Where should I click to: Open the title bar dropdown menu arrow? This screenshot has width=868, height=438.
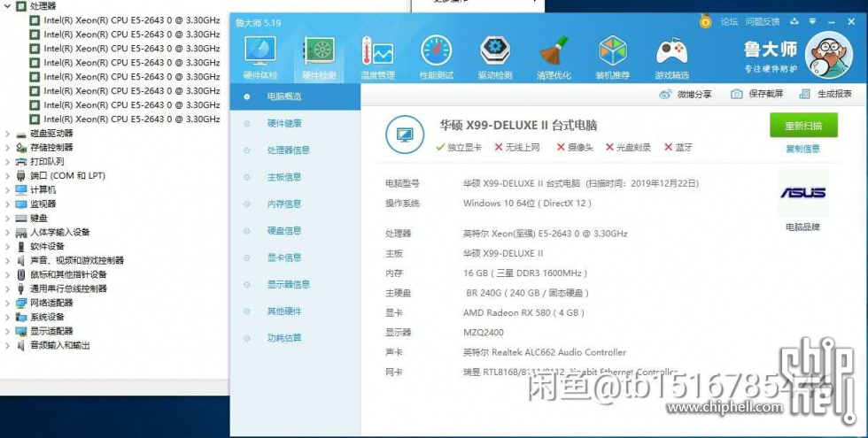[812, 21]
